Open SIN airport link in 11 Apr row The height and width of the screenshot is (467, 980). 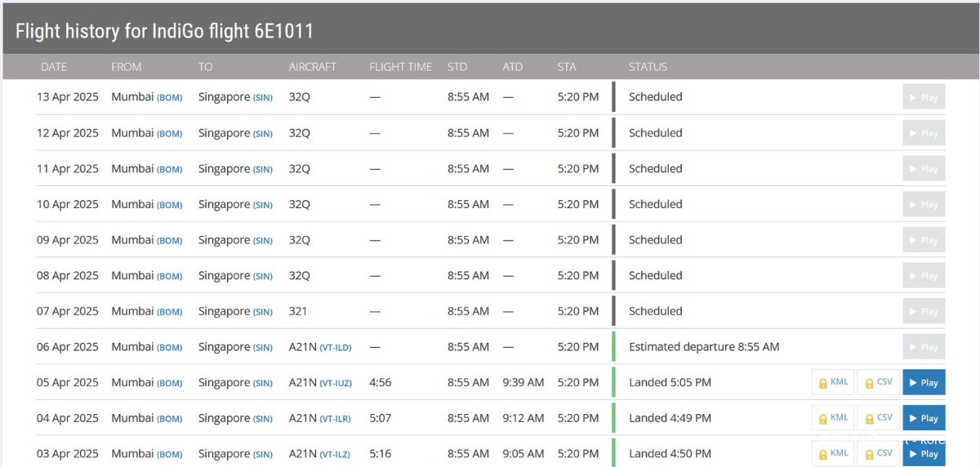[x=262, y=170]
